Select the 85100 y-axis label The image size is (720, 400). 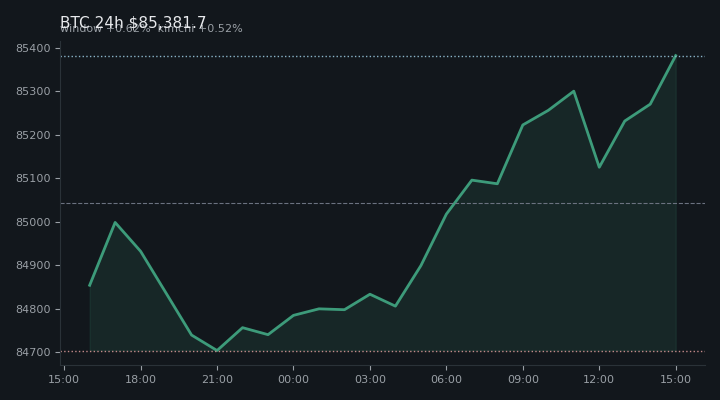tap(33, 178)
